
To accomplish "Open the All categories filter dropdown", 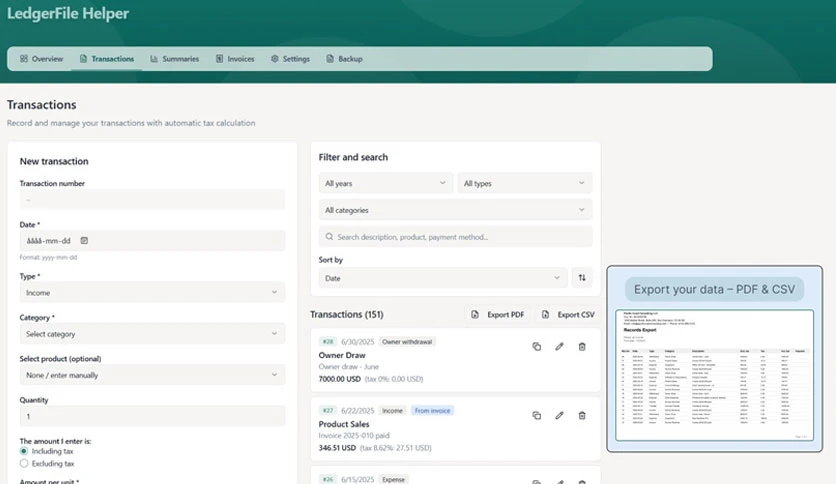I will tap(455, 210).
